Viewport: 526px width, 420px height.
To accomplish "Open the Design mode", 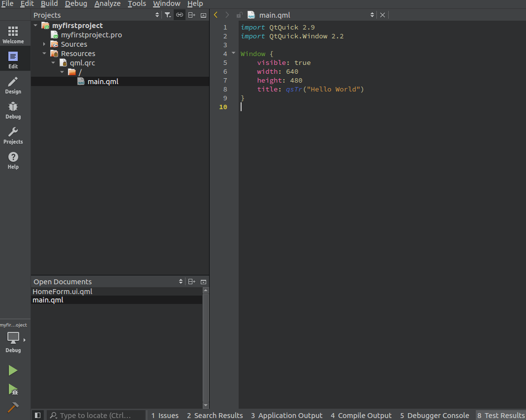I will [x=13, y=85].
